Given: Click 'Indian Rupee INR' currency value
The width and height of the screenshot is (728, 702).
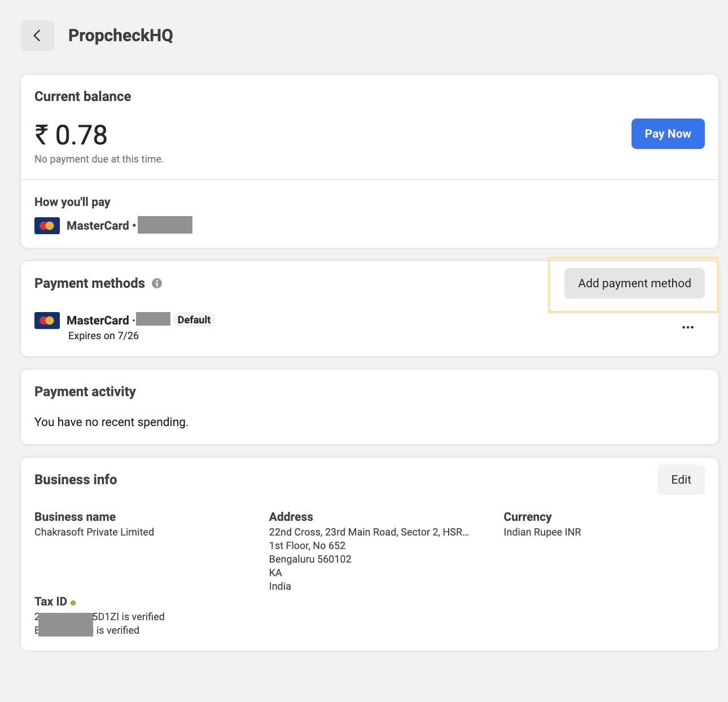Looking at the screenshot, I should click(x=542, y=532).
